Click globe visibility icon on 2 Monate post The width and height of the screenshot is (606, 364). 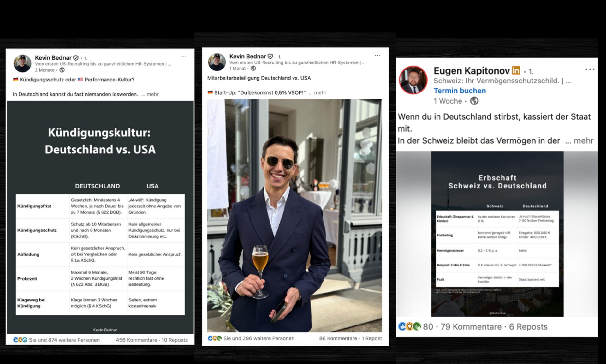point(62,70)
